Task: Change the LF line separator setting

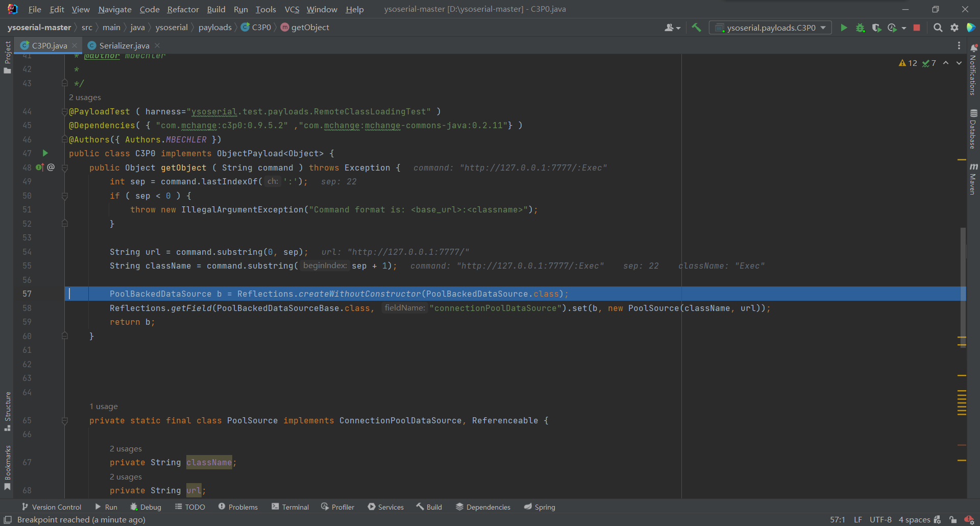Action: coord(857,519)
